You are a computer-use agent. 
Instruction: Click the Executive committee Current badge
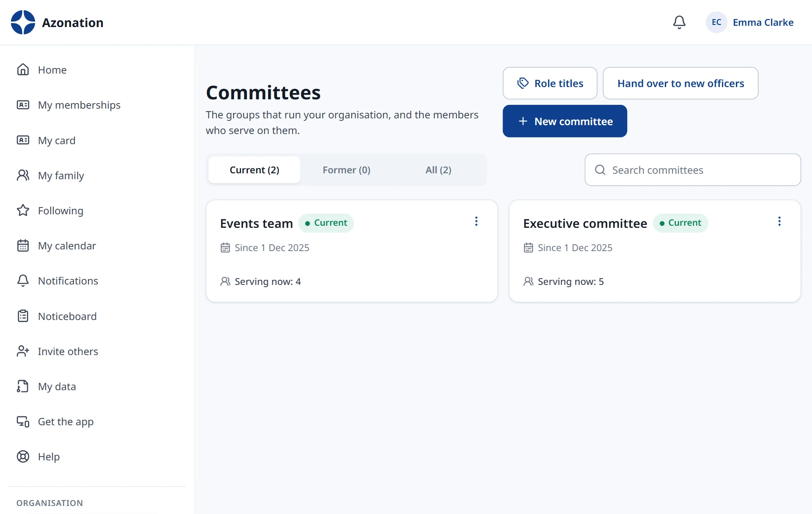(x=680, y=223)
